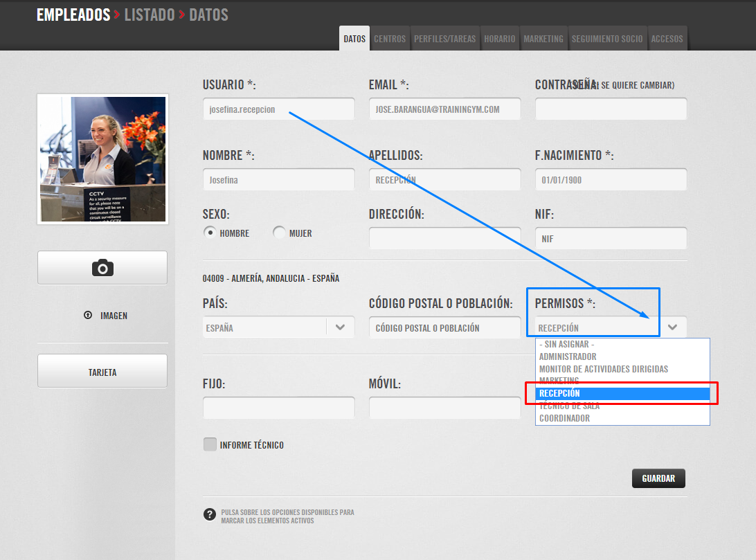Choose COORDINADOR option
This screenshot has height=560, width=756.
point(622,418)
